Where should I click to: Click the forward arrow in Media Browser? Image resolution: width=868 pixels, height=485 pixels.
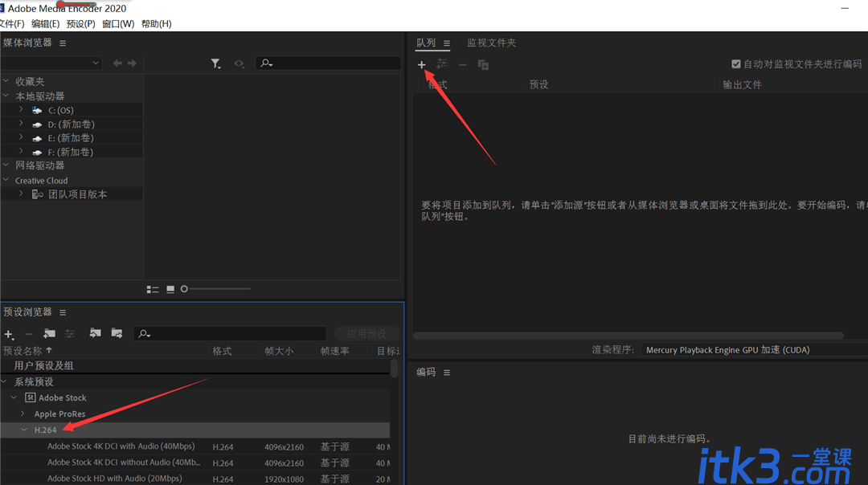pyautogui.click(x=132, y=63)
